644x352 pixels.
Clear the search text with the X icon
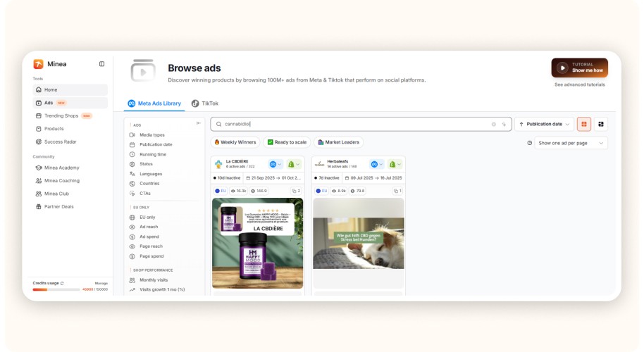[494, 124]
